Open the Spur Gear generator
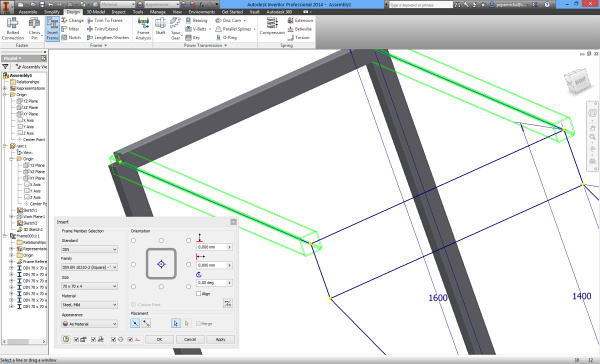 click(175, 28)
